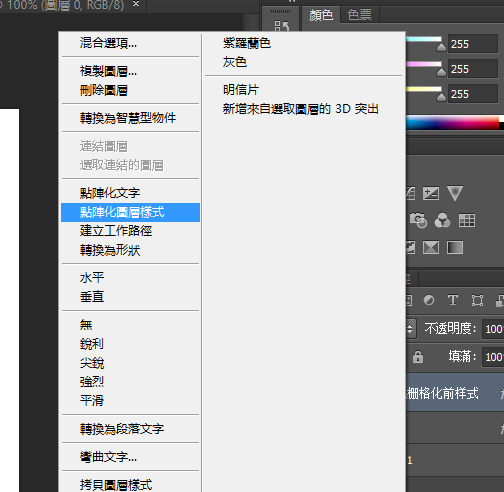Click 轉換為智慧型物件 menu item

130,118
